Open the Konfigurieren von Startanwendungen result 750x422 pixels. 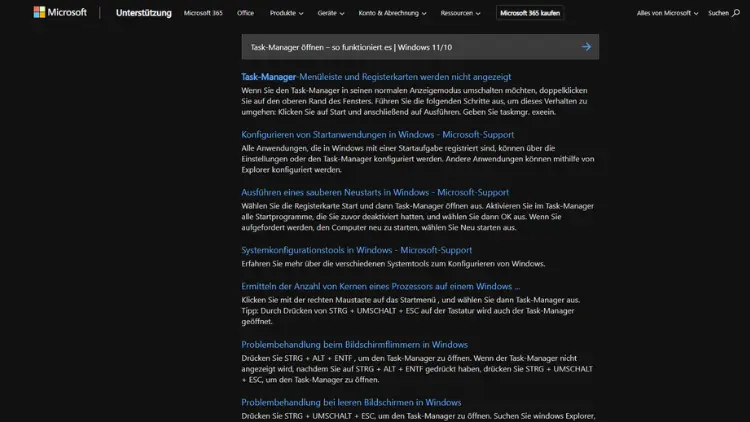tap(377, 134)
